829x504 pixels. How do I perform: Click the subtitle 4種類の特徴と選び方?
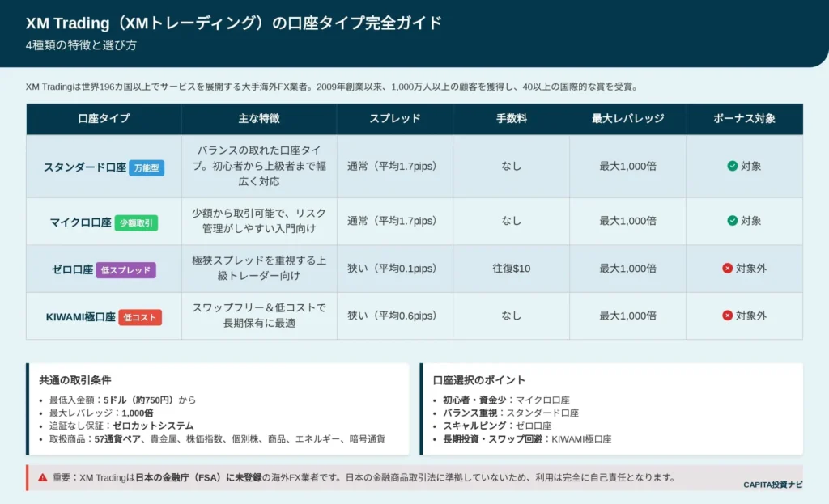click(x=81, y=45)
